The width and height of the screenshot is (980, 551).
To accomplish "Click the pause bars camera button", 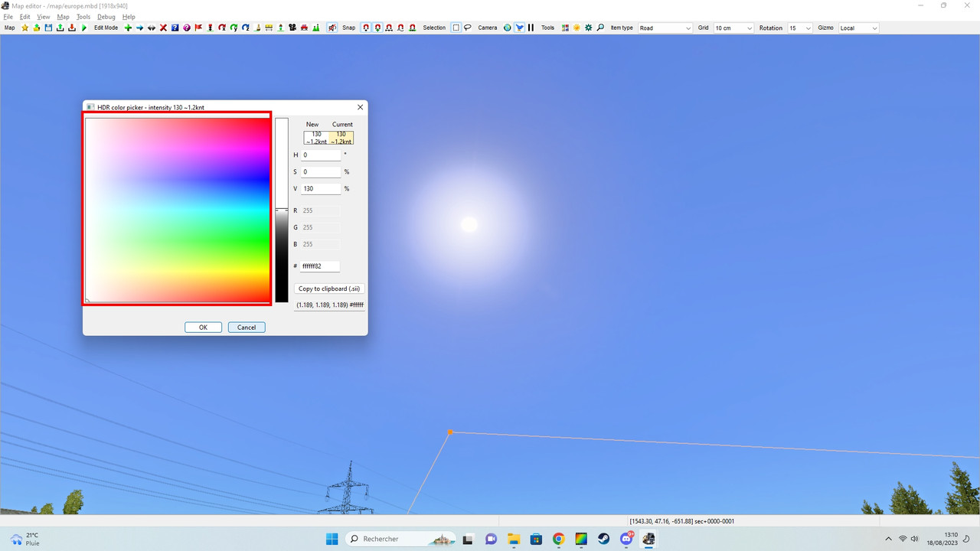I will [531, 28].
